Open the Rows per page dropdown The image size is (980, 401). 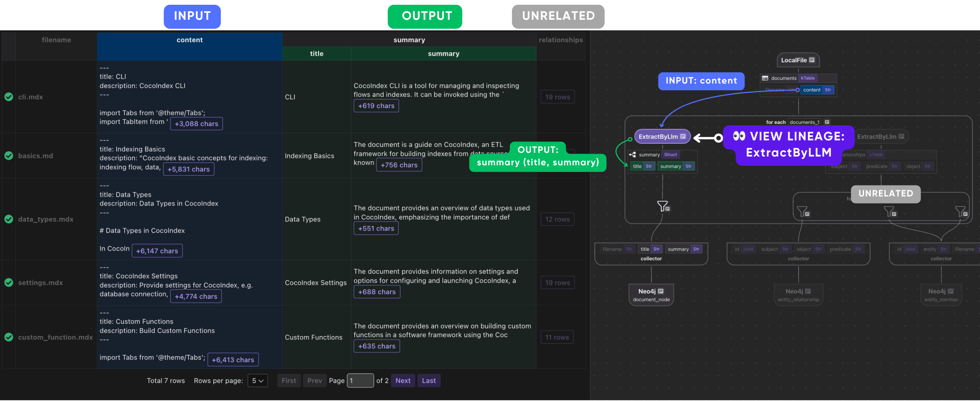point(257,381)
